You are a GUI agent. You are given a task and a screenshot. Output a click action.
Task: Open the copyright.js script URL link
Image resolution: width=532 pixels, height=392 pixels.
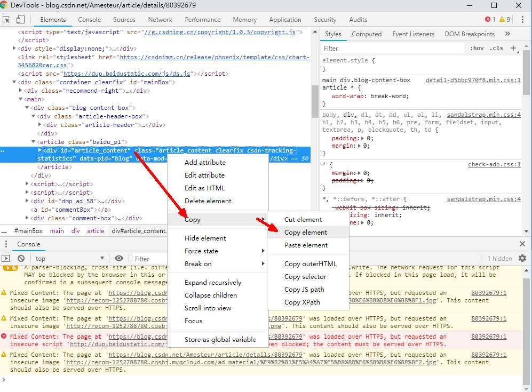point(220,32)
